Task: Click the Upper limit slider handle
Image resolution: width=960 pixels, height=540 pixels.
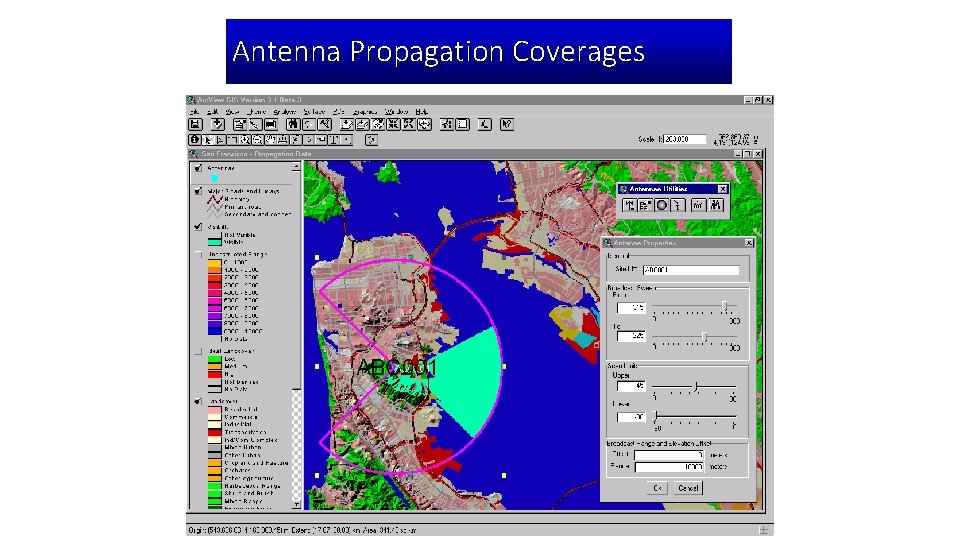Action: tap(696, 386)
